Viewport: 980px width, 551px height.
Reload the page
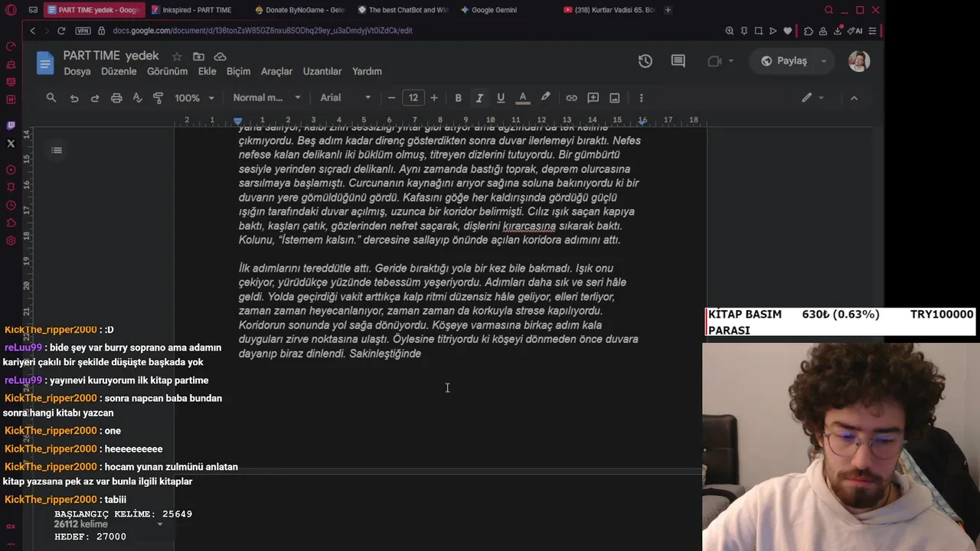[60, 31]
